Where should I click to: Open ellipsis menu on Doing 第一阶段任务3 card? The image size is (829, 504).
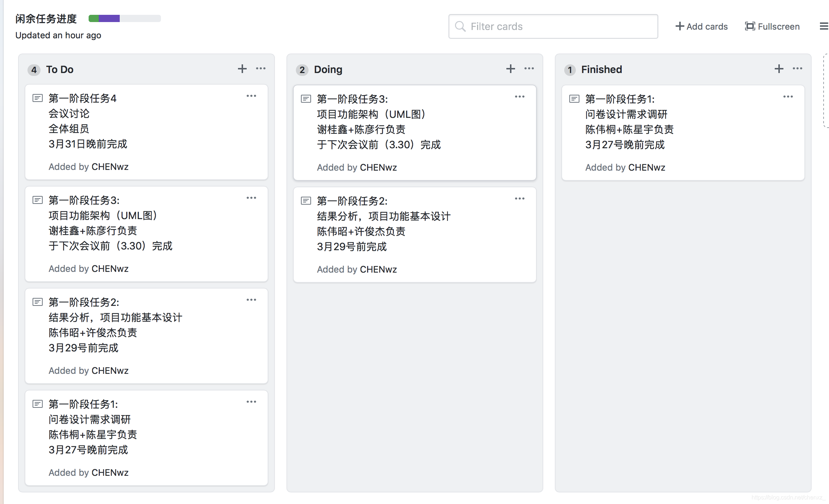point(520,97)
